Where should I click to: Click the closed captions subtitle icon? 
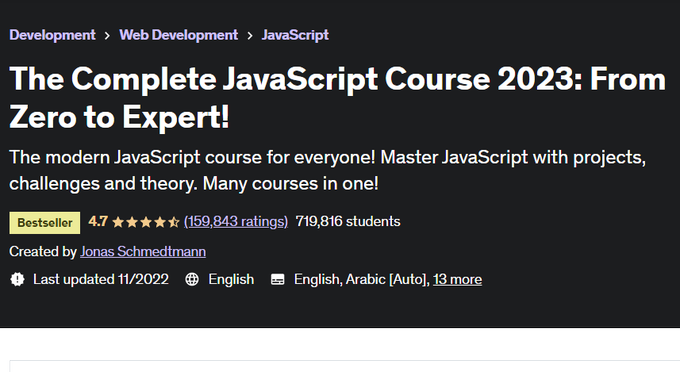(278, 280)
